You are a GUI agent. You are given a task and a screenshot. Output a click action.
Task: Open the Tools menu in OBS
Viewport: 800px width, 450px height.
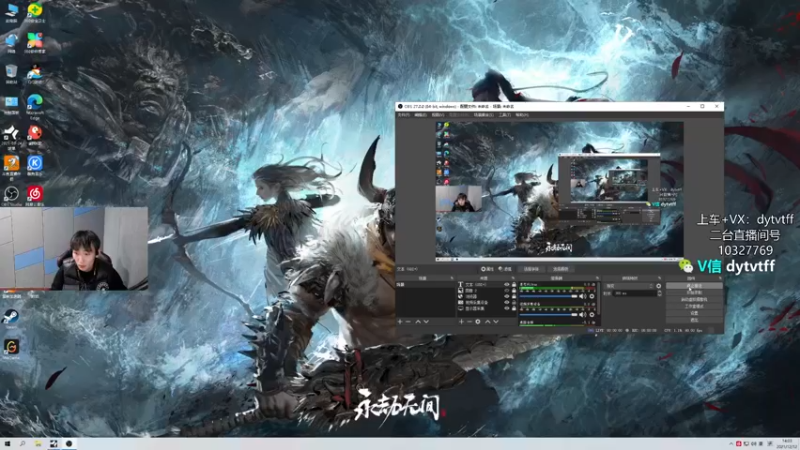[x=505, y=115]
